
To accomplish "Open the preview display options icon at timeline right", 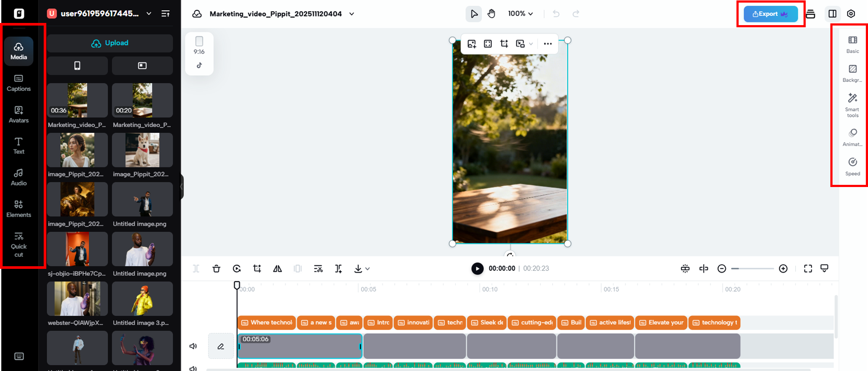I will (824, 269).
